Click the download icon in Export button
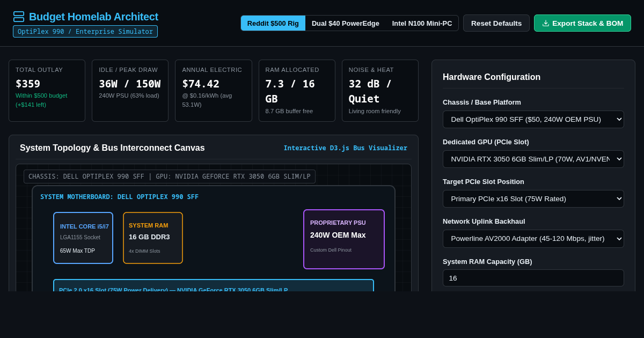 click(x=546, y=23)
